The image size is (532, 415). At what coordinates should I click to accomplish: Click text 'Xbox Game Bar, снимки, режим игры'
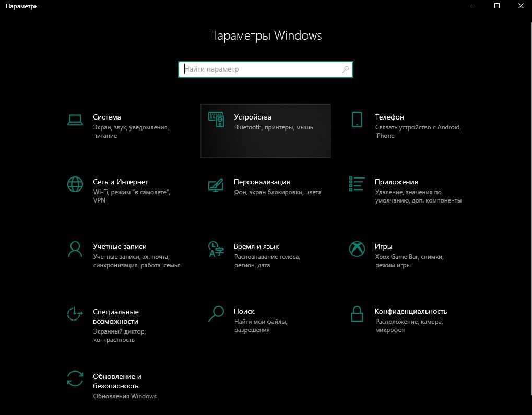[x=409, y=261]
